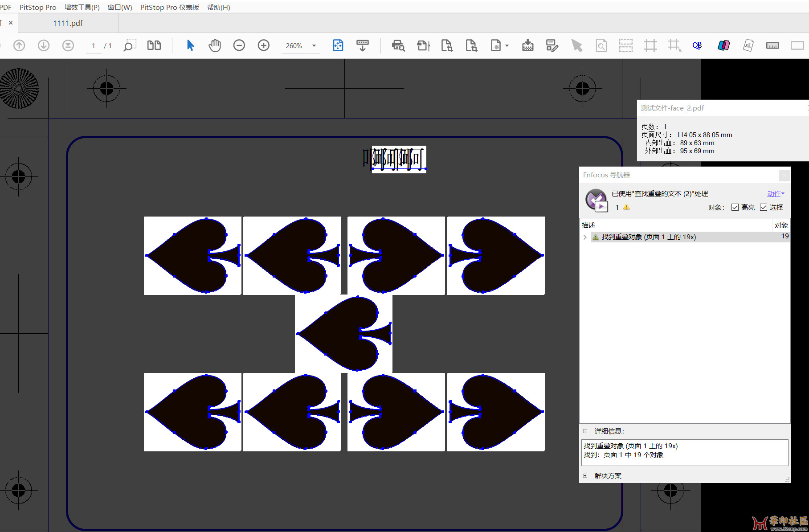
Task: Click the 测试文件-face_2.pdf panel title
Action: pos(672,108)
